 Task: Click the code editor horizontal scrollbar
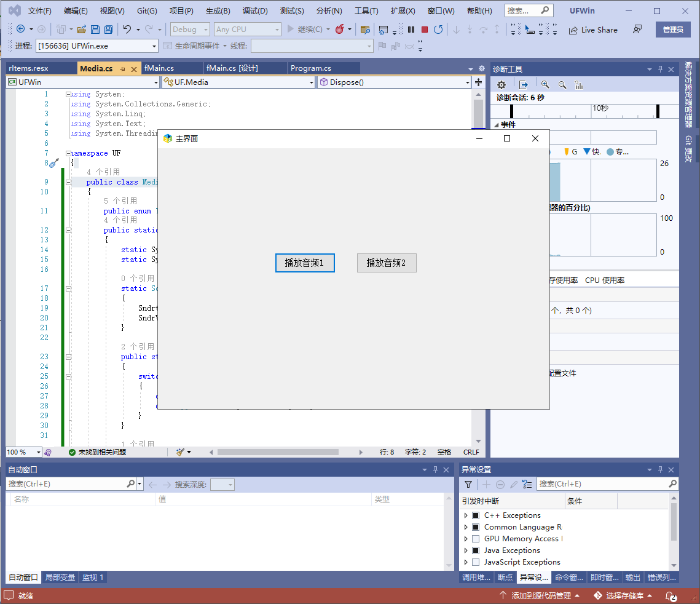click(x=278, y=452)
